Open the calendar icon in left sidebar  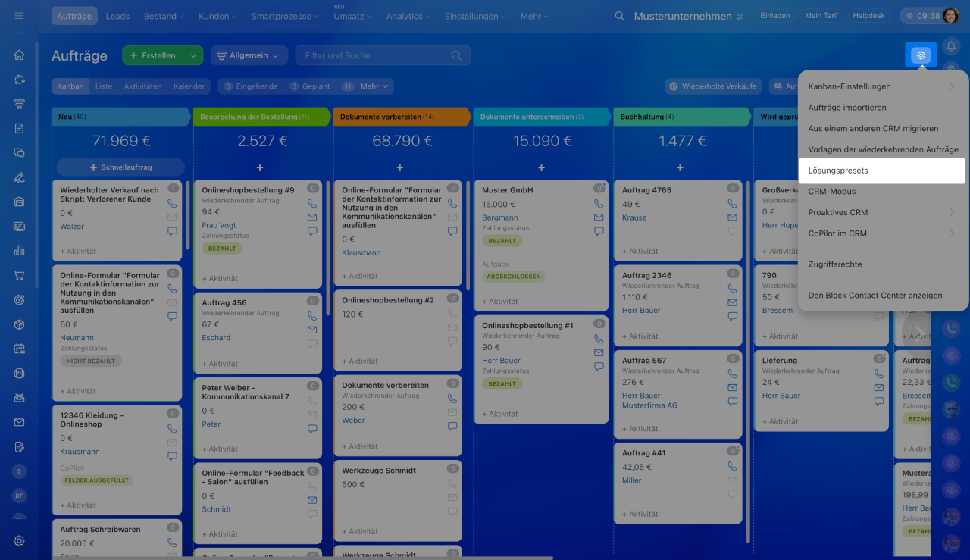tap(19, 349)
